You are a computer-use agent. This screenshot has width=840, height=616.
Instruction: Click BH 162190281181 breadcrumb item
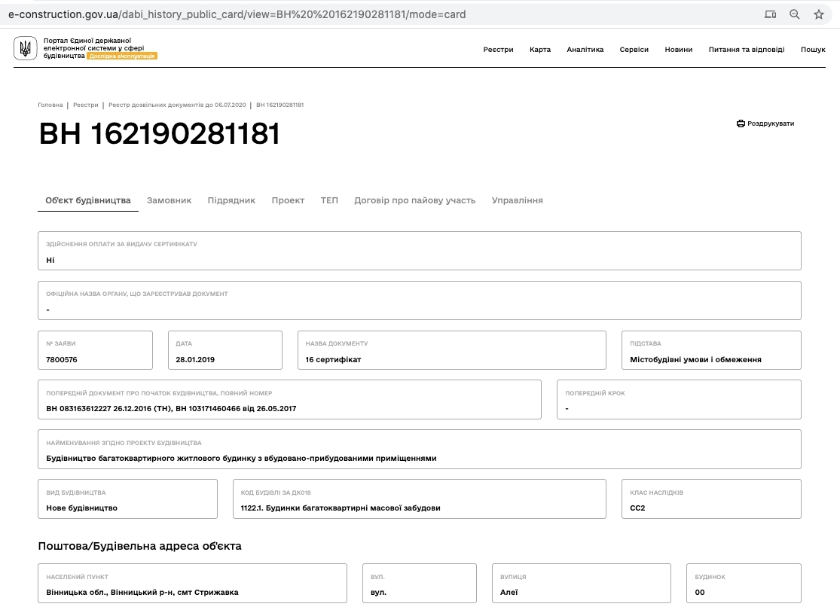pos(279,105)
